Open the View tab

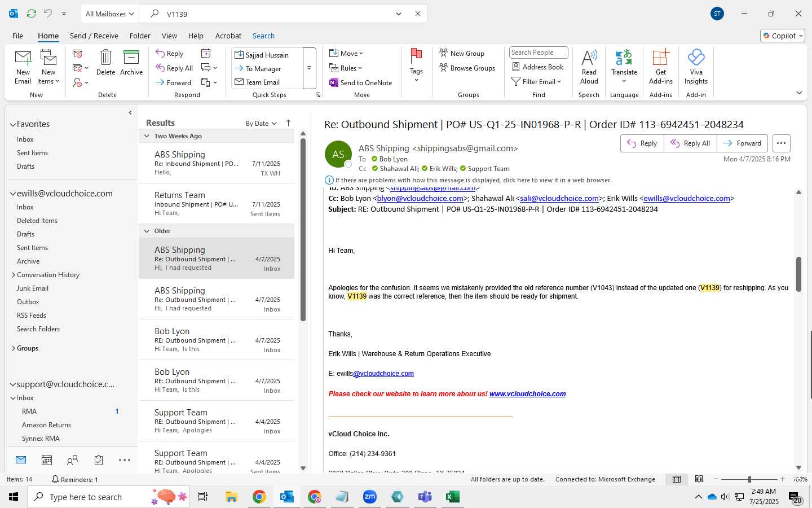tap(169, 36)
